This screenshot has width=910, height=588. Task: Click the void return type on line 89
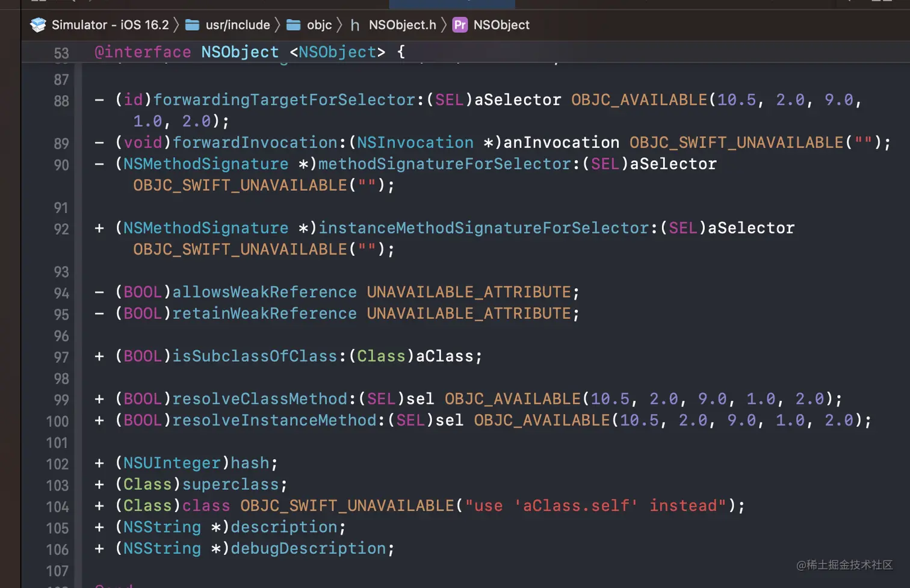pyautogui.click(x=143, y=142)
